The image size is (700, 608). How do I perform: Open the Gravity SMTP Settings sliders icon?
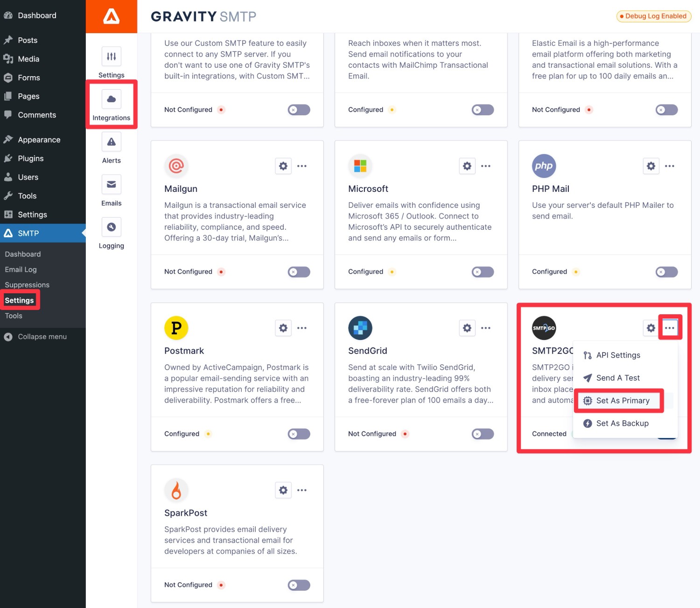[111, 57]
